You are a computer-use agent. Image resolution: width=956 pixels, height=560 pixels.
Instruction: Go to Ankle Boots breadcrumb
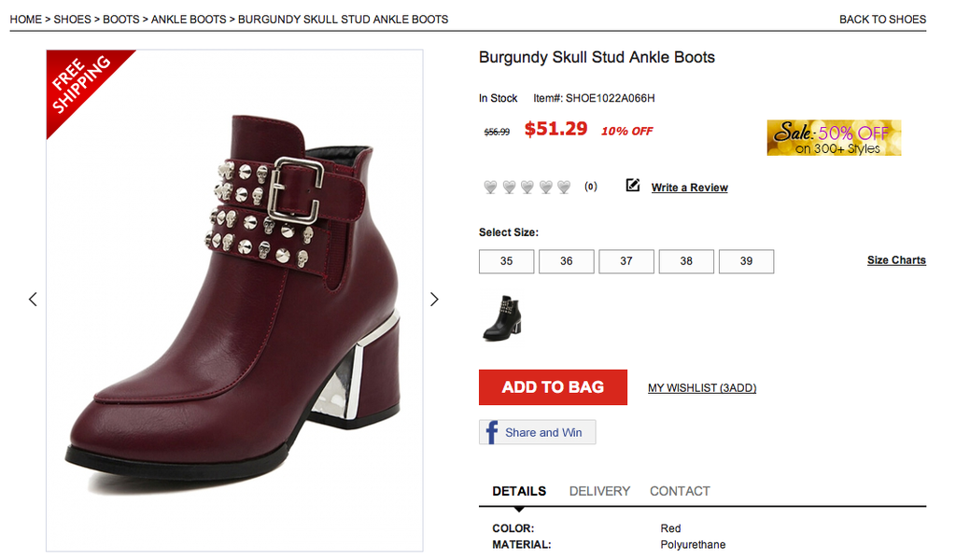pos(190,19)
